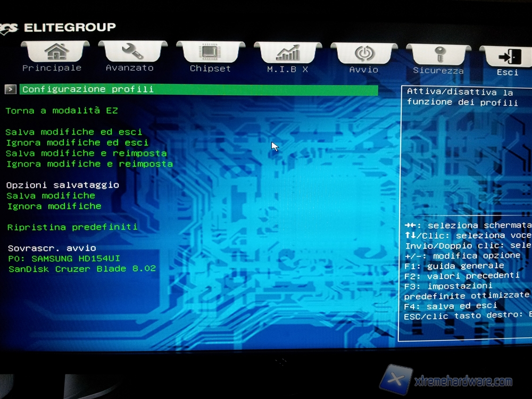Select the Chipset processor icon
The height and width of the screenshot is (399, 532).
(x=210, y=52)
